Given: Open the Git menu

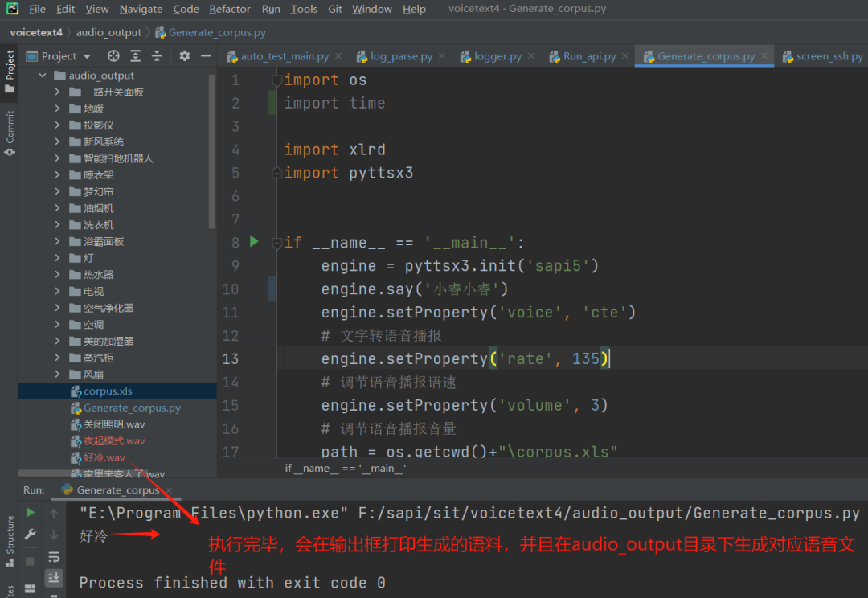Looking at the screenshot, I should [335, 9].
